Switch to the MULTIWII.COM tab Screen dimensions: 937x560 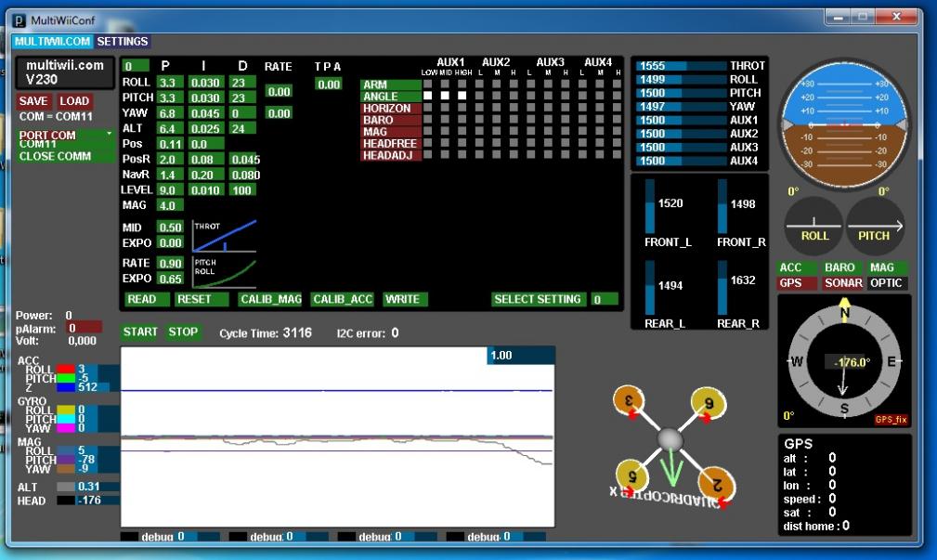(x=53, y=41)
